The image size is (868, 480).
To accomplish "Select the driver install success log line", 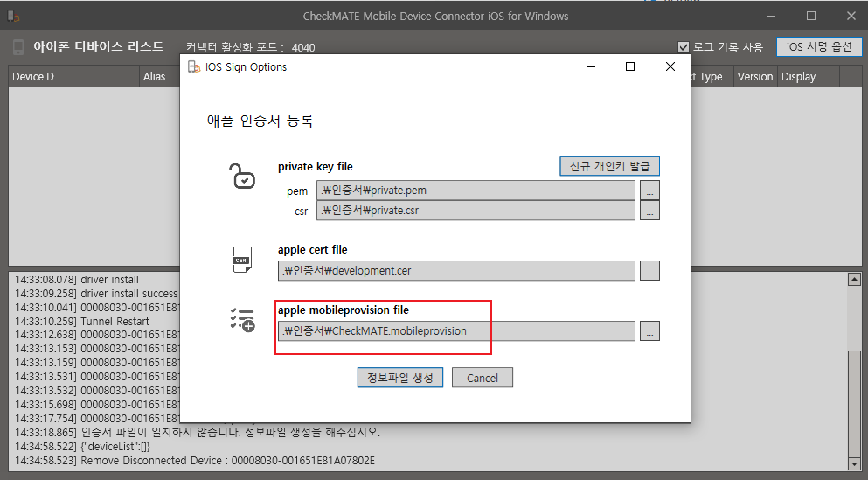I will pyautogui.click(x=96, y=294).
